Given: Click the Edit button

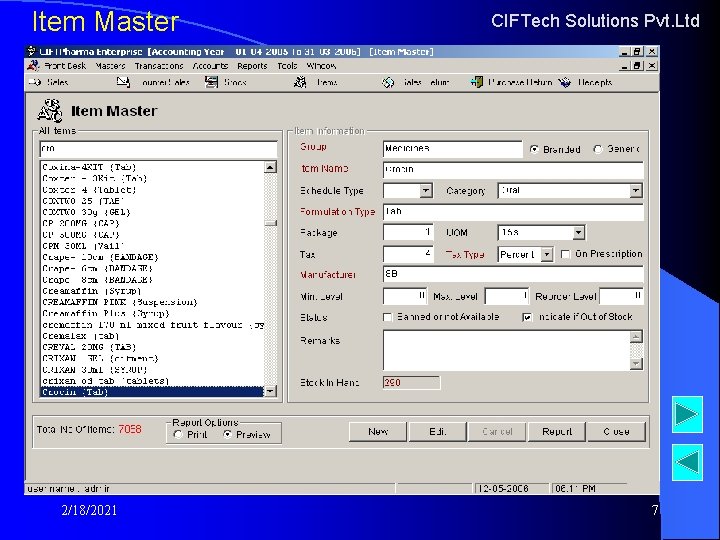Looking at the screenshot, I should coord(437,432).
